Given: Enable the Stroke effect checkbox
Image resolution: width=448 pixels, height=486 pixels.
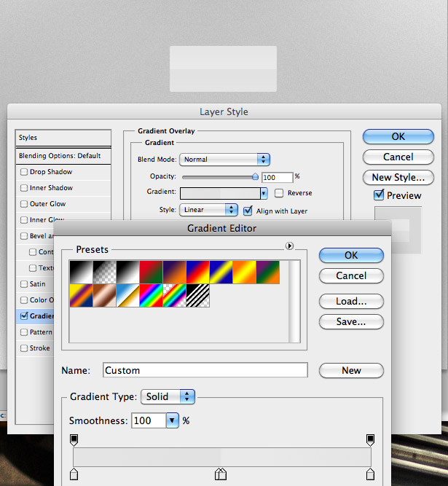Looking at the screenshot, I should 24,348.
